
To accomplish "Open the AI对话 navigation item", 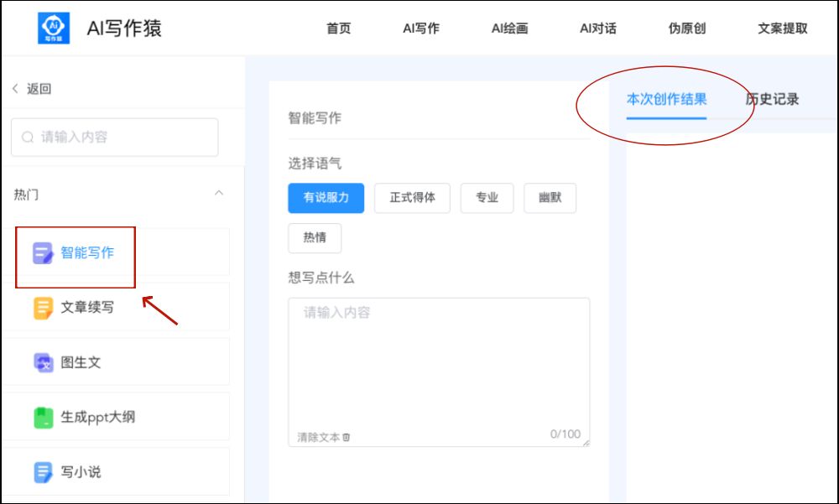I will [597, 29].
